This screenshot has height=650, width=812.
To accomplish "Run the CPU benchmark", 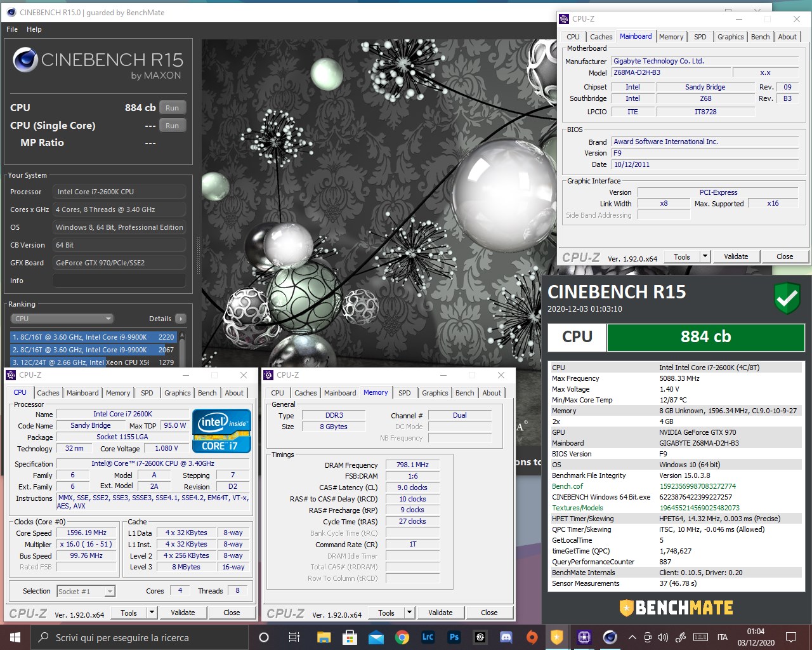I will (x=173, y=108).
